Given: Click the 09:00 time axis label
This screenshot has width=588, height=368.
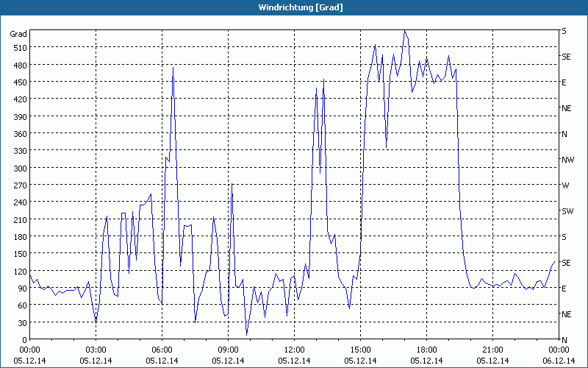Looking at the screenshot, I should (x=228, y=350).
